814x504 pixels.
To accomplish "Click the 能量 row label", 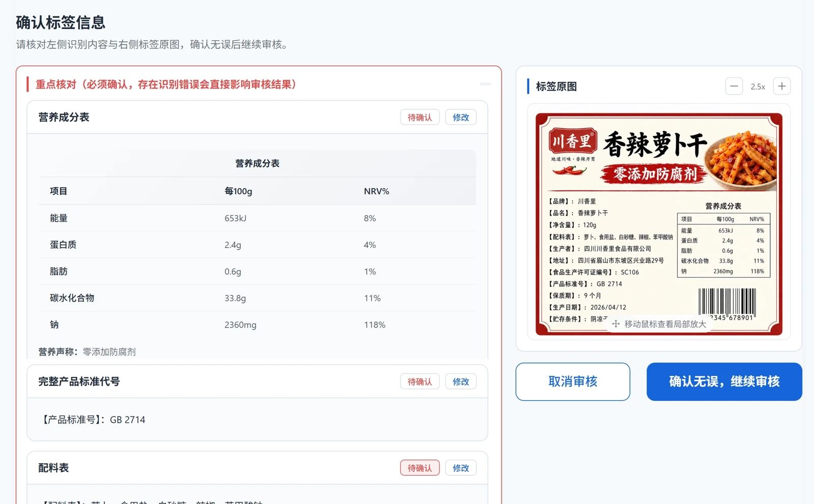I will (x=59, y=218).
